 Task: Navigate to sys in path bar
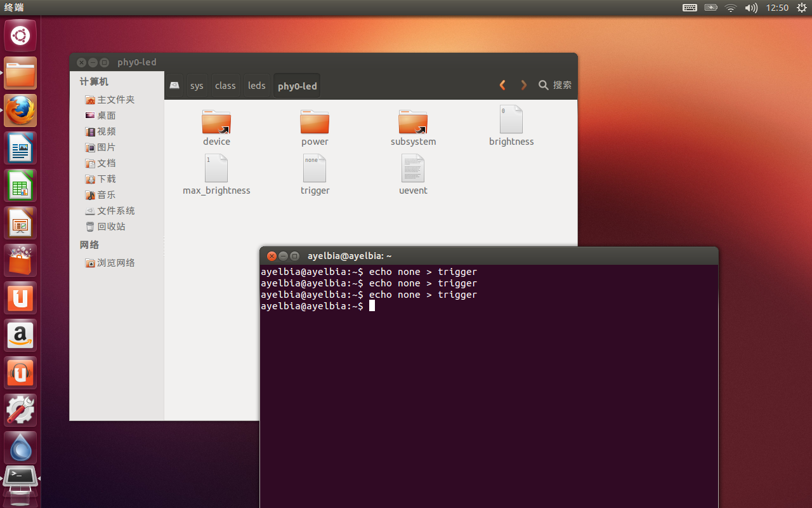tap(197, 86)
